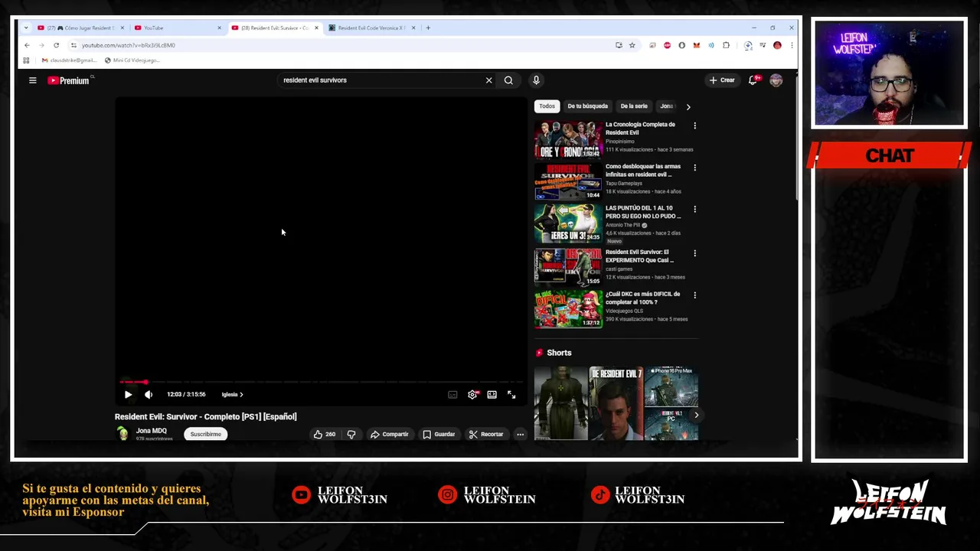
Task: Open Jona MDQ channel avatar
Action: coord(122,434)
